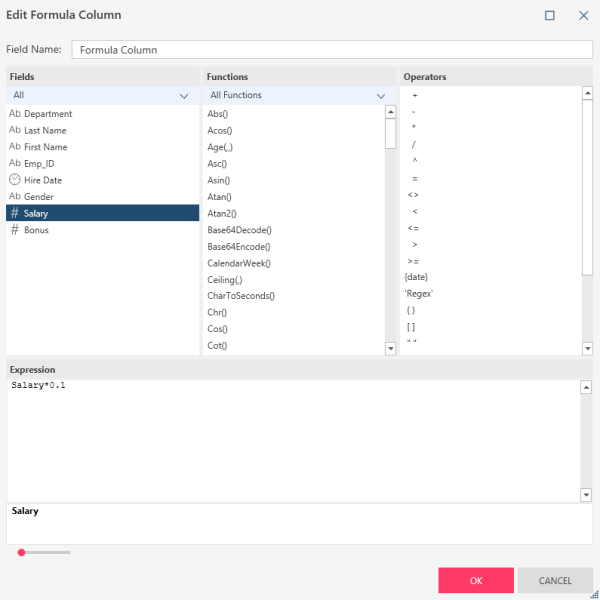This screenshot has height=600, width=600.
Task: Maximize the Edit Formula Column dialog
Action: [x=550, y=16]
